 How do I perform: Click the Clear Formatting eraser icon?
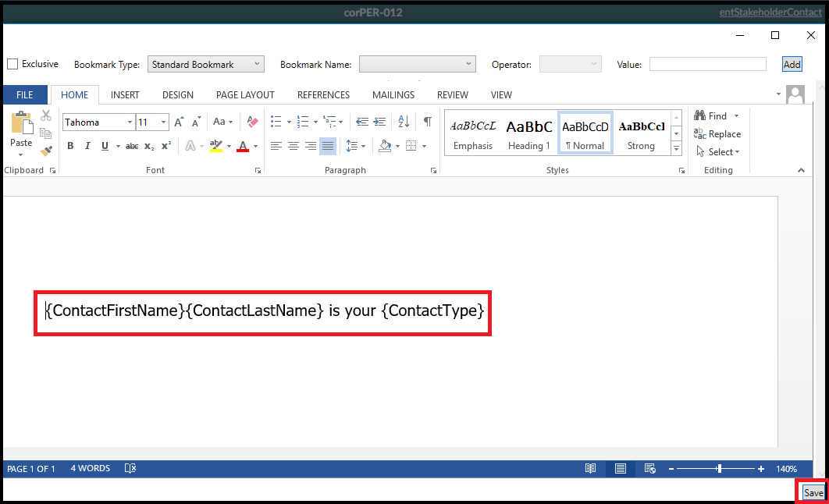252,122
